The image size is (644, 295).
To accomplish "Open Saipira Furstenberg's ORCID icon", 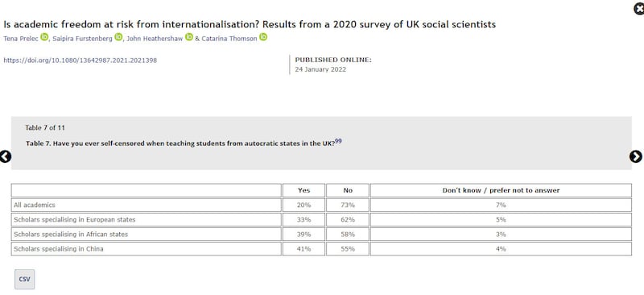I will coord(118,37).
